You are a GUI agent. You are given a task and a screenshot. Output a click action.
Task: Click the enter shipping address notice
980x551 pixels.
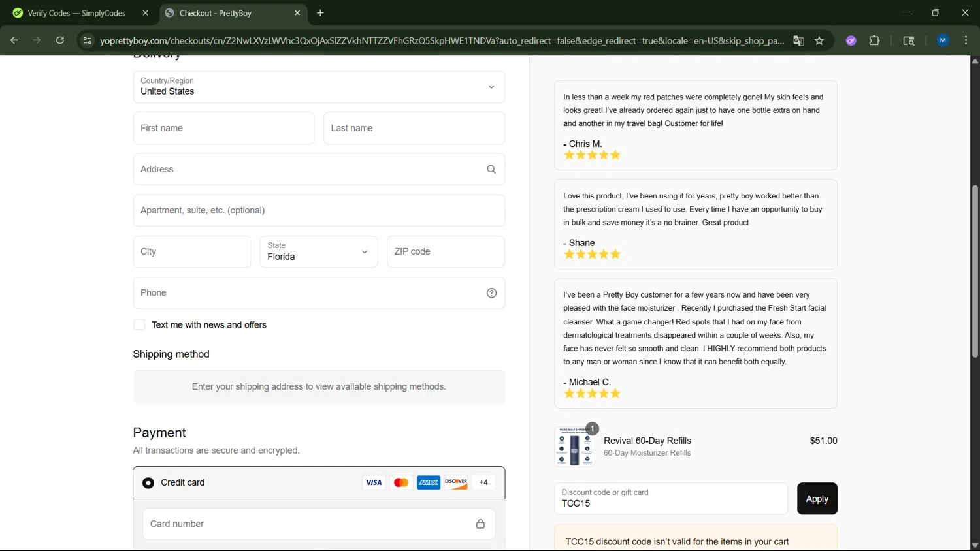pos(319,386)
